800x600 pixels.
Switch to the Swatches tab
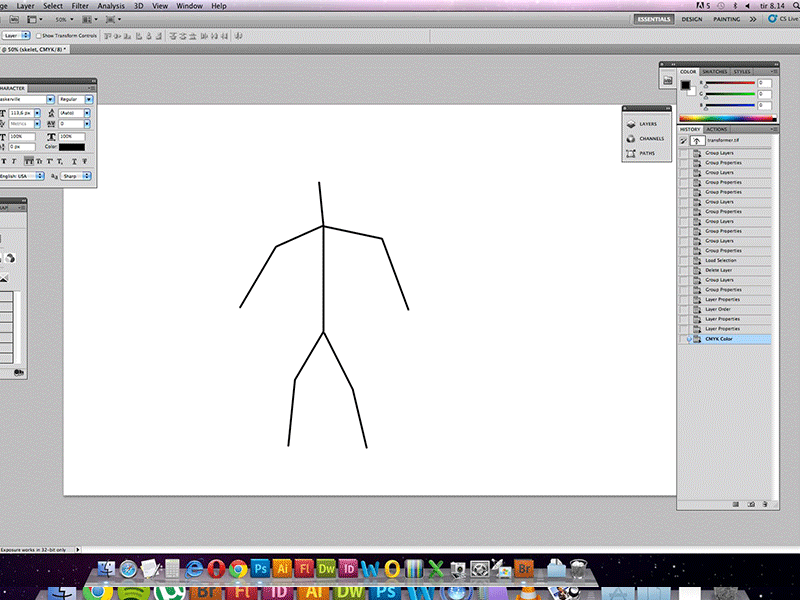714,72
